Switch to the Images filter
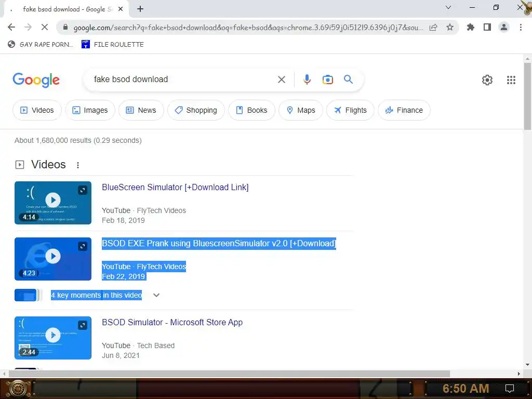This screenshot has height=399, width=532. [x=90, y=110]
